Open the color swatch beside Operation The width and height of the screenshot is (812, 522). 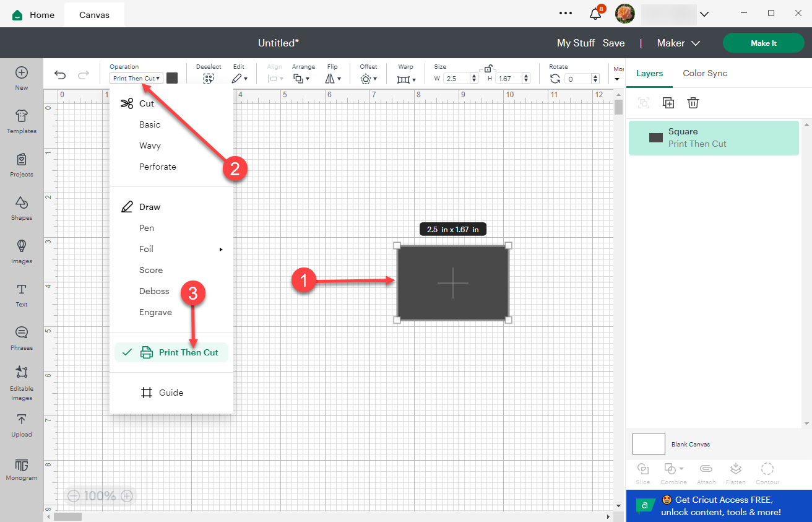(x=172, y=78)
